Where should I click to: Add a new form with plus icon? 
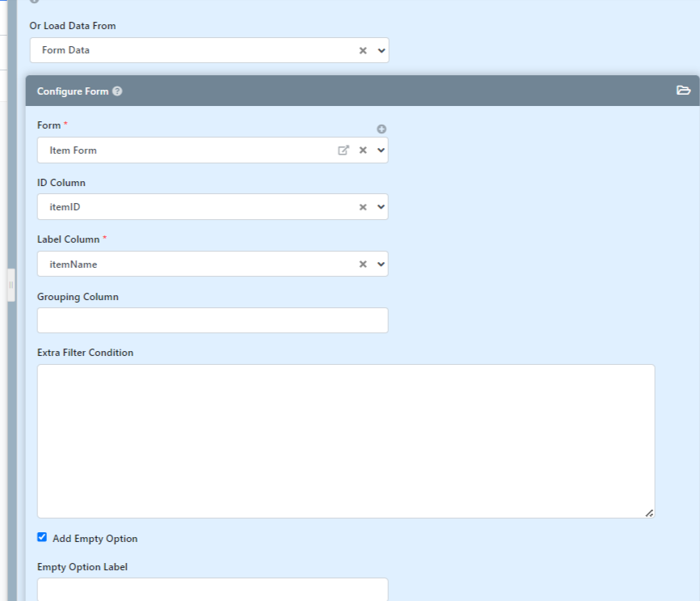pos(382,129)
